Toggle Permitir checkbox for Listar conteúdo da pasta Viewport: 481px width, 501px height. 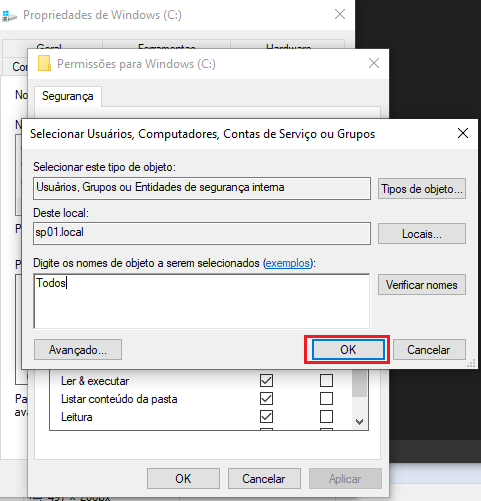(x=266, y=398)
